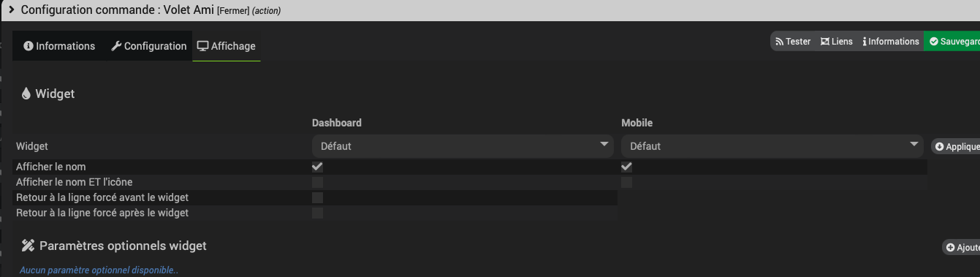The image size is (980, 277).
Task: Click the chevron before Configuration commande title
Action: click(x=12, y=10)
